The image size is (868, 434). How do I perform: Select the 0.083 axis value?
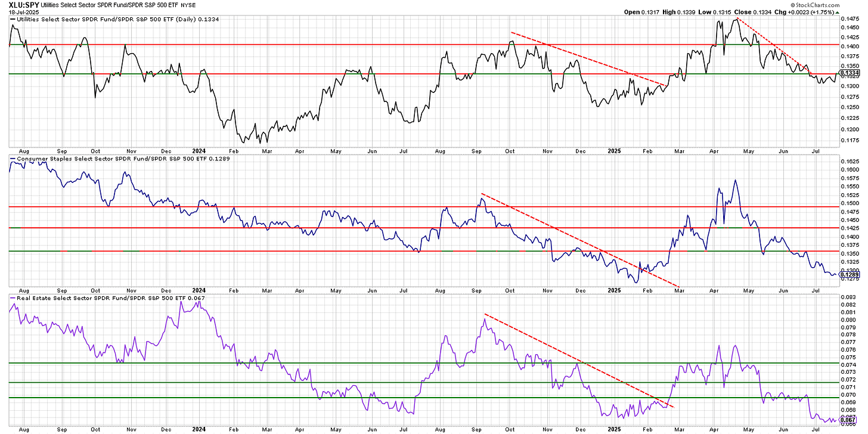(848, 297)
